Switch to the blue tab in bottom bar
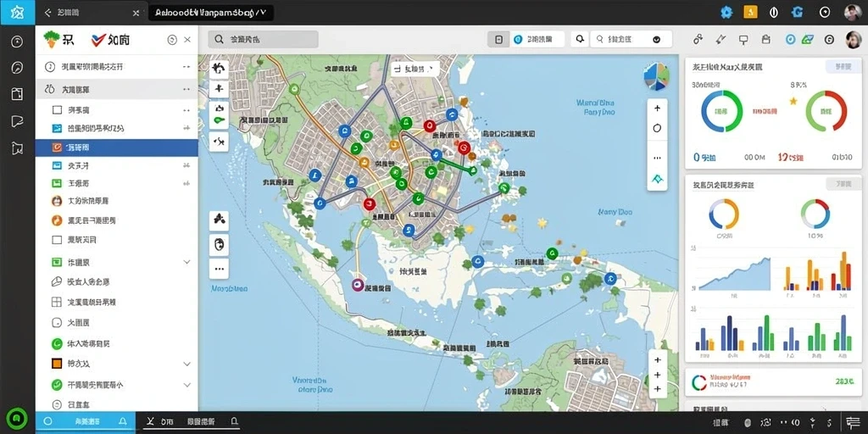 86,422
